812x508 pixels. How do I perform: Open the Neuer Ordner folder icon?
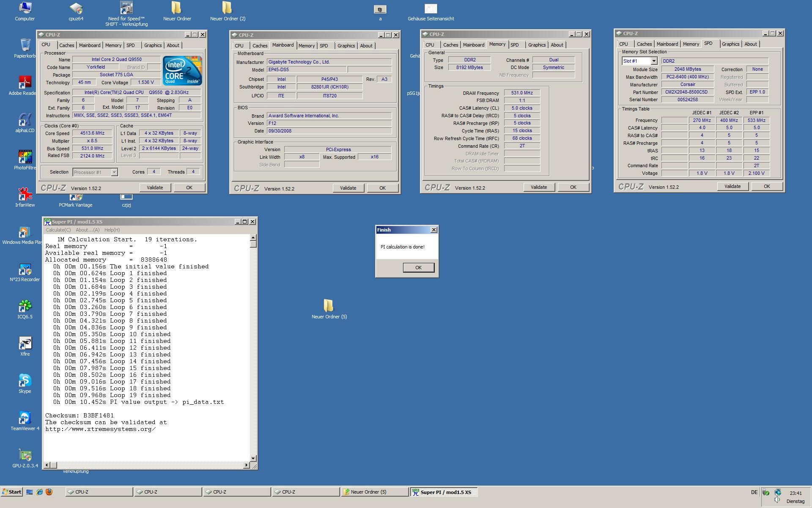click(x=177, y=11)
